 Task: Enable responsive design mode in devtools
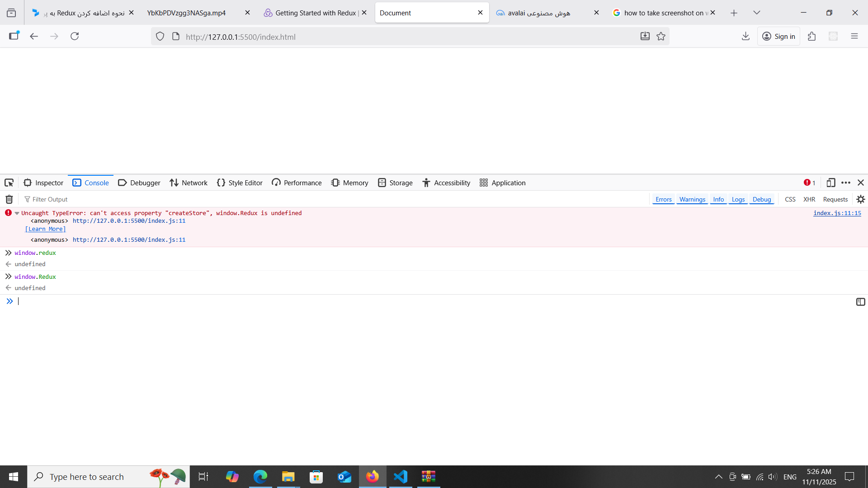[831, 183]
